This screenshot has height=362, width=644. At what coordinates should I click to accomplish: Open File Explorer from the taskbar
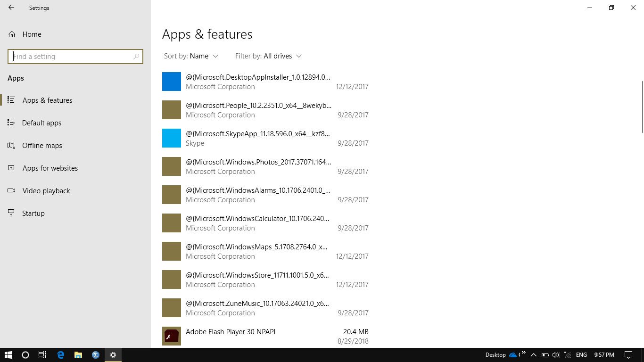pos(78,355)
